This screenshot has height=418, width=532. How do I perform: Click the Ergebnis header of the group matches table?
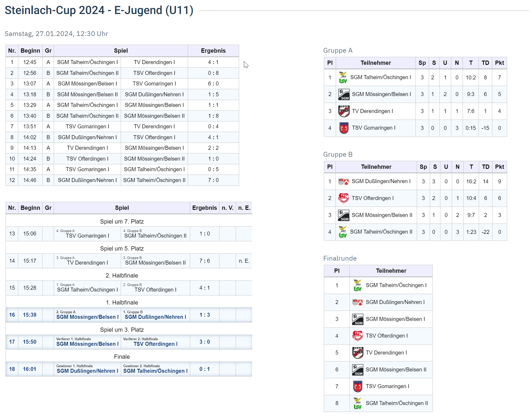pyautogui.click(x=213, y=51)
